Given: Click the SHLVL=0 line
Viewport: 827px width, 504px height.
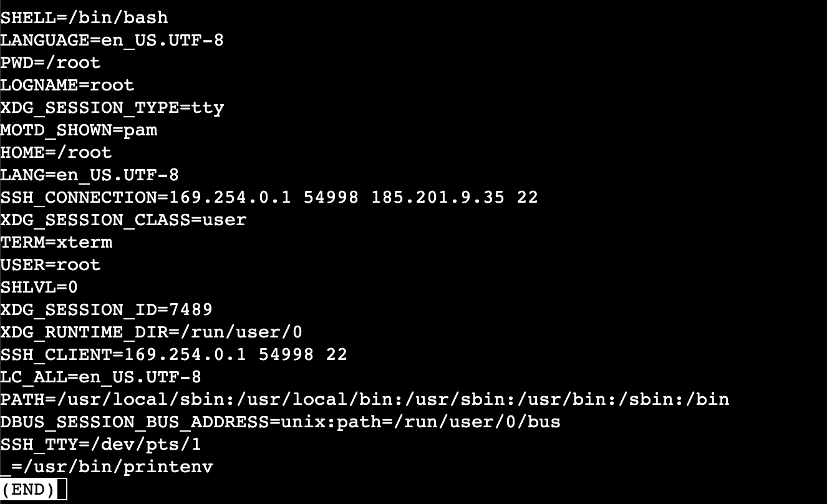Looking at the screenshot, I should point(39,287).
